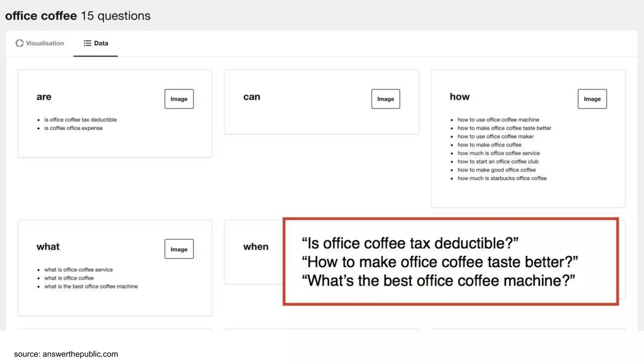Select the Data tab
644x362 pixels.
click(96, 43)
